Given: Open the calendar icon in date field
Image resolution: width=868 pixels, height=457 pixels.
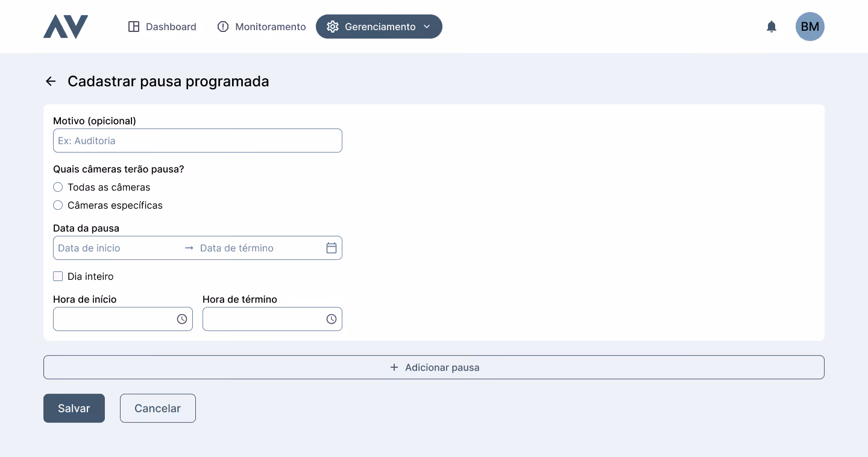Looking at the screenshot, I should click(x=332, y=248).
